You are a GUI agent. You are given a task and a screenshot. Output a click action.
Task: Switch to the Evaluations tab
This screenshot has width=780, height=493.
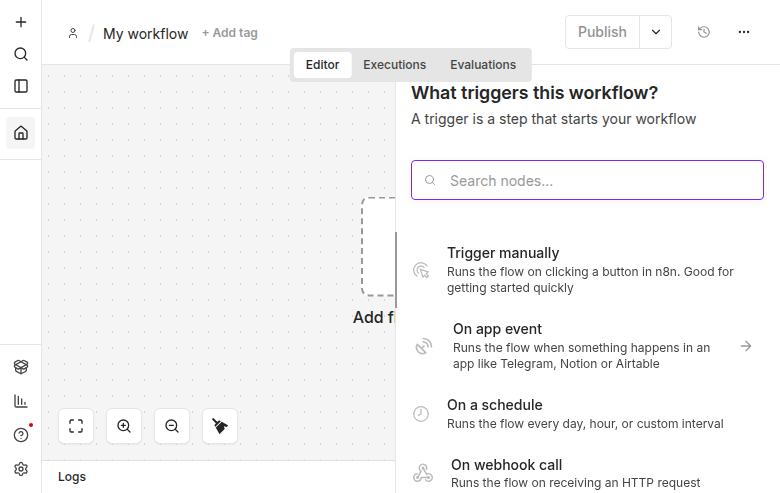(x=483, y=65)
